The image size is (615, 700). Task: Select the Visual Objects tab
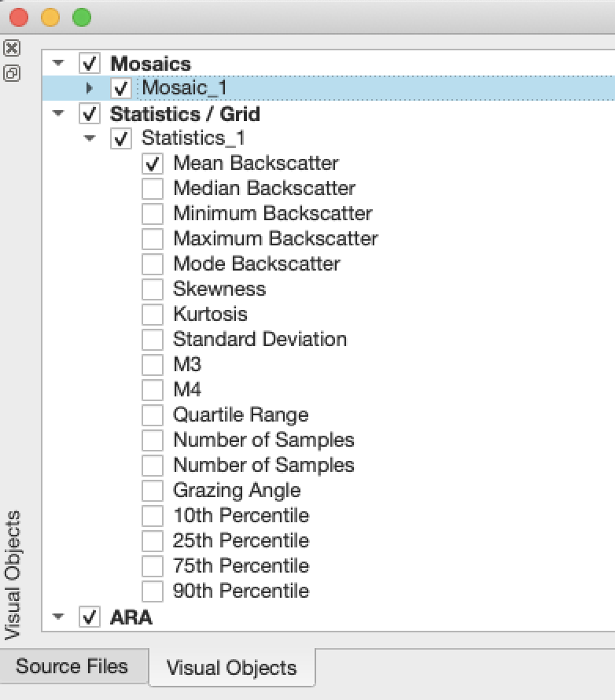tap(232, 669)
